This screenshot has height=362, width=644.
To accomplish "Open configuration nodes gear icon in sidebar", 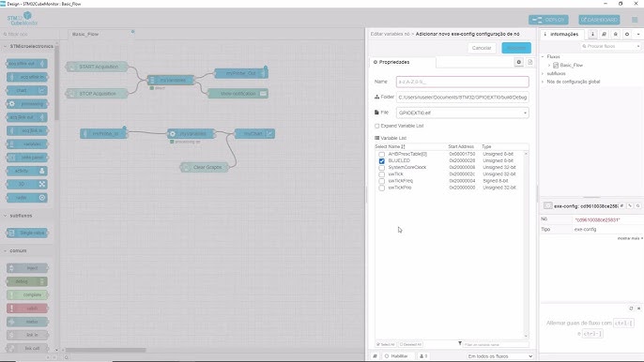I will (x=627, y=34).
